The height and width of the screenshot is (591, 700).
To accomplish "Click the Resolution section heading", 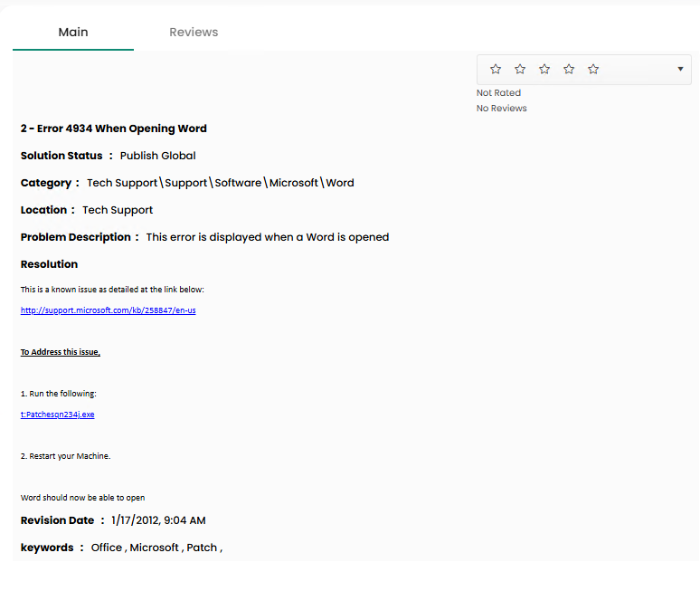I will pos(49,264).
